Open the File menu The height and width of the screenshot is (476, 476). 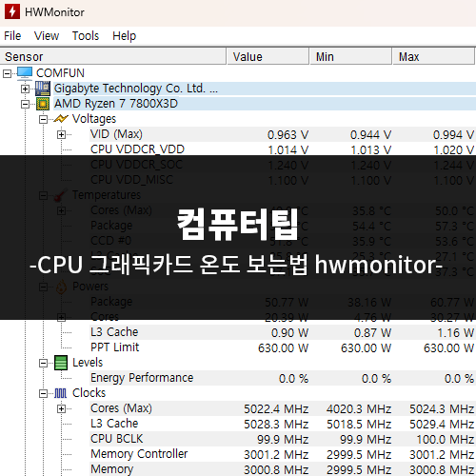coord(12,36)
